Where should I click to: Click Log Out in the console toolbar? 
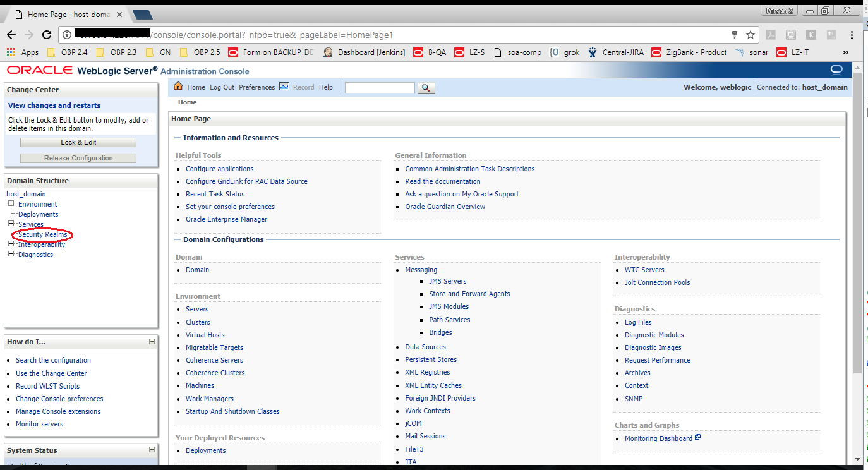point(222,87)
